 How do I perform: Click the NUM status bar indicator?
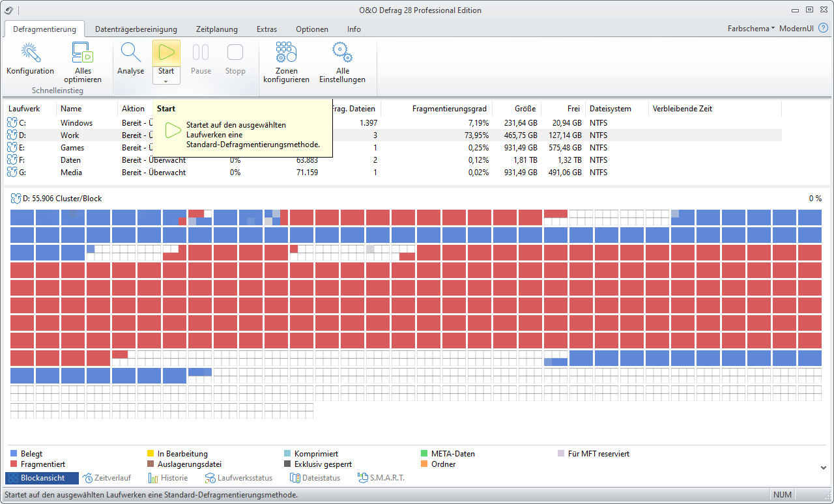click(x=783, y=495)
